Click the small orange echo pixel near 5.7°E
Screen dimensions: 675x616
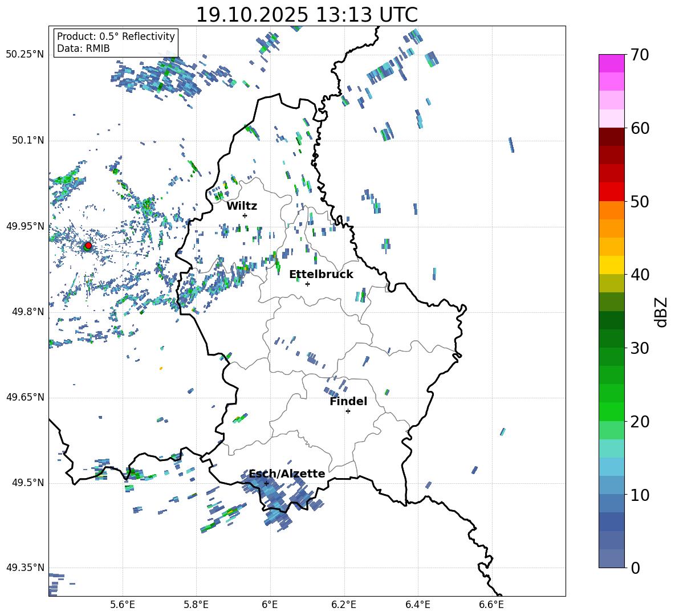coord(161,368)
